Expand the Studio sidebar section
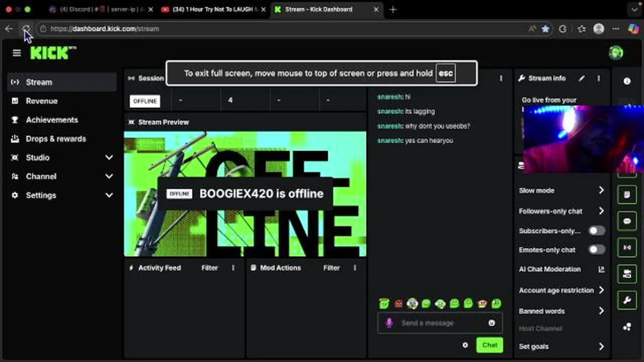This screenshot has width=644, height=362. point(109,157)
